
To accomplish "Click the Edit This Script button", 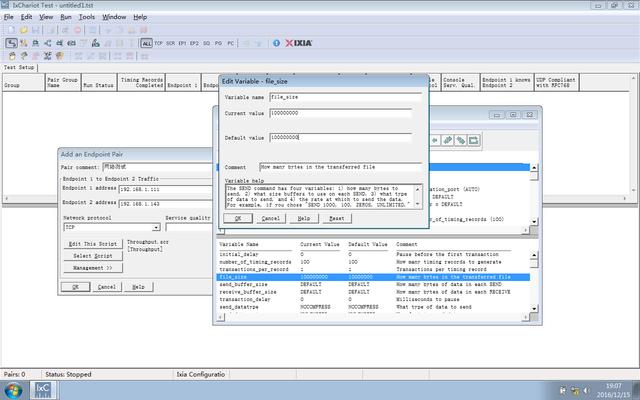I will point(91,244).
